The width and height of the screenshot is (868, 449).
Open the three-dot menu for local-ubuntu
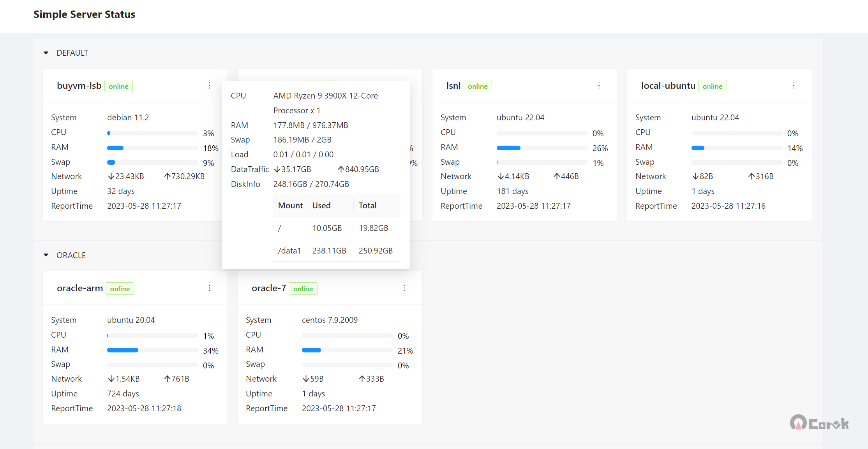click(x=794, y=85)
